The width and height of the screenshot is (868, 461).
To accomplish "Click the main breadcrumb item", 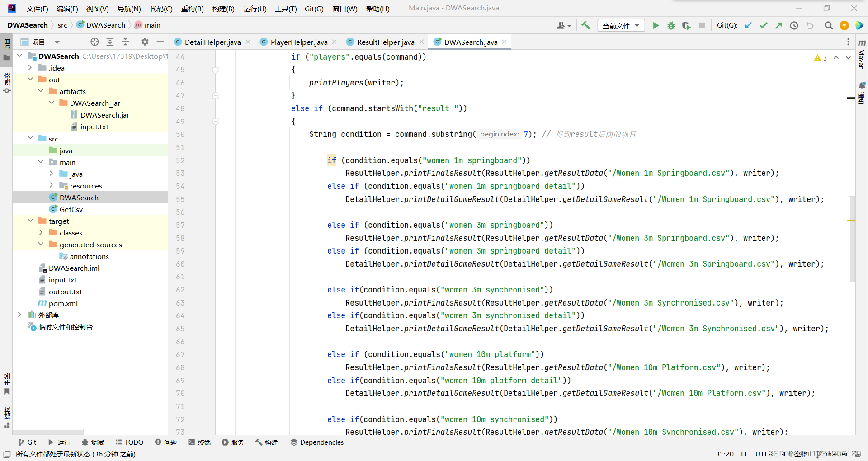I will pyautogui.click(x=147, y=25).
